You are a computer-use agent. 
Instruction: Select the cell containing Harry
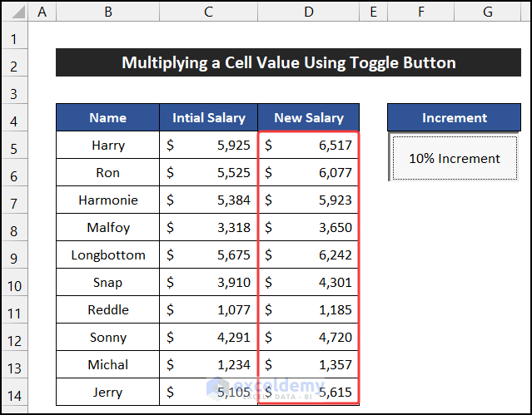[x=108, y=146]
